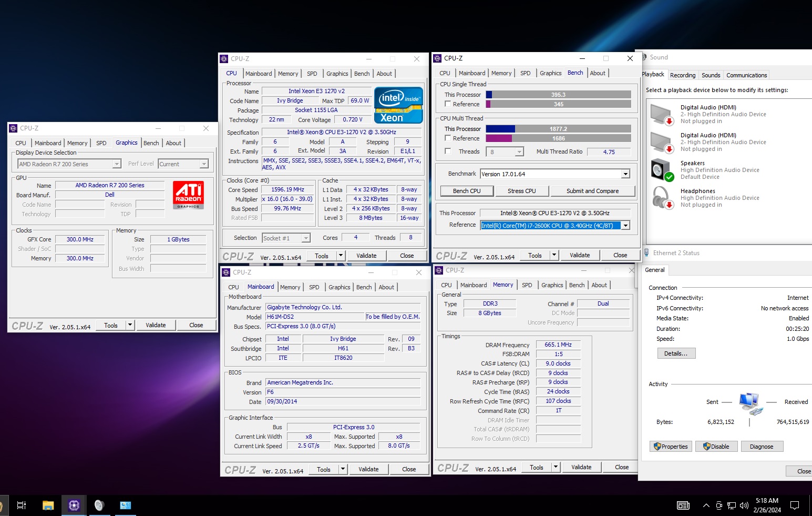This screenshot has width=812, height=516.
Task: Open File Explorer from the taskbar
Action: click(x=48, y=505)
